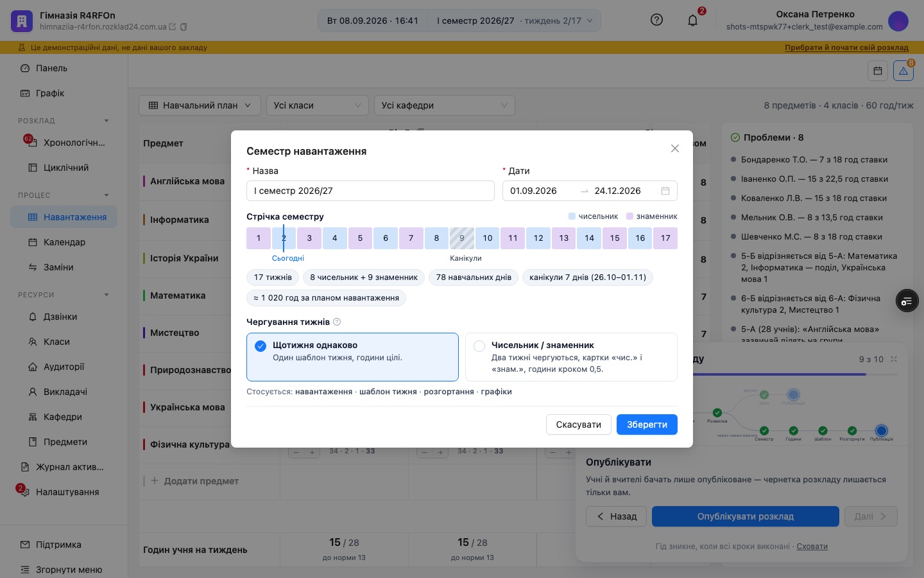Click the Гімназія R4RFOn logo icon
The height and width of the screenshot is (578, 924).
(22, 21)
